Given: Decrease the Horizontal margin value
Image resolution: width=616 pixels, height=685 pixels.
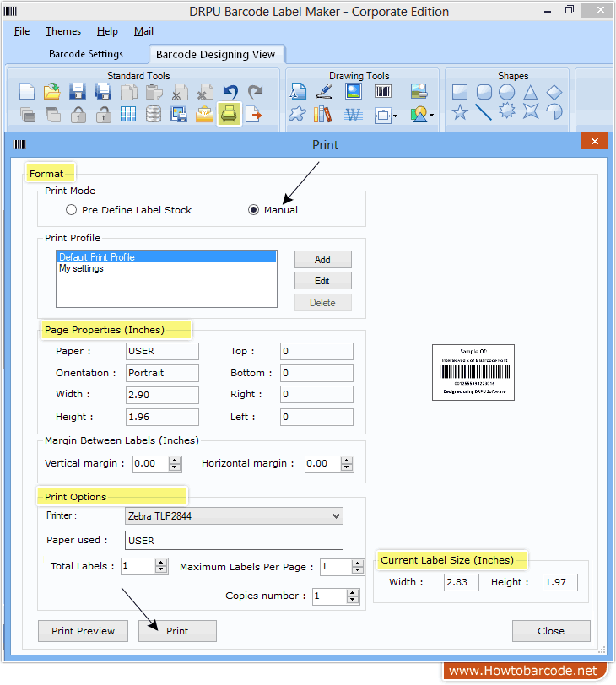Looking at the screenshot, I should click(x=347, y=467).
